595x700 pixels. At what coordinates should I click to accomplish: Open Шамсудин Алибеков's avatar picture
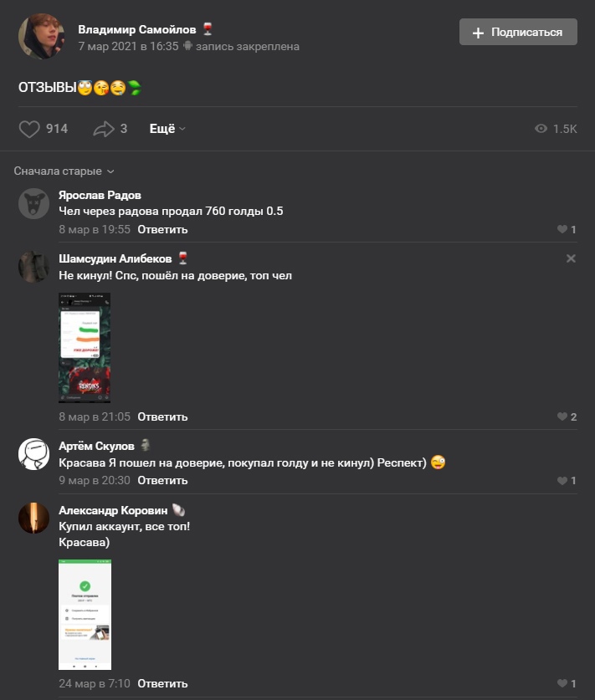click(x=34, y=267)
